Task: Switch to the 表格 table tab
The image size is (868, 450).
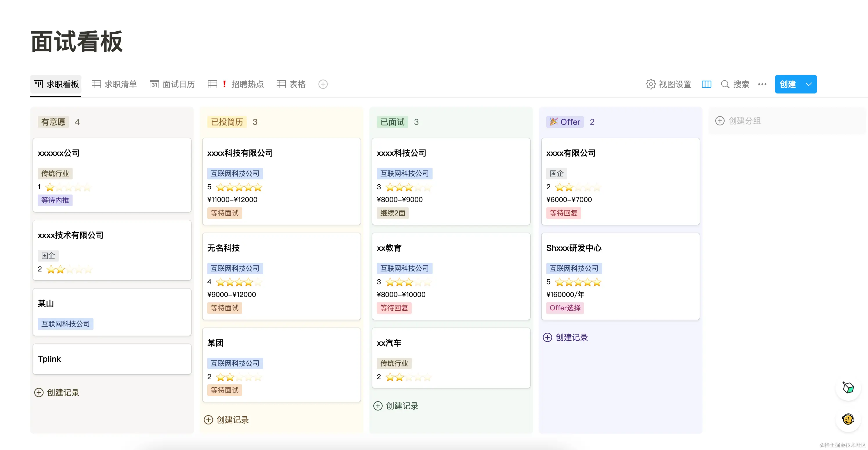Action: (x=291, y=84)
